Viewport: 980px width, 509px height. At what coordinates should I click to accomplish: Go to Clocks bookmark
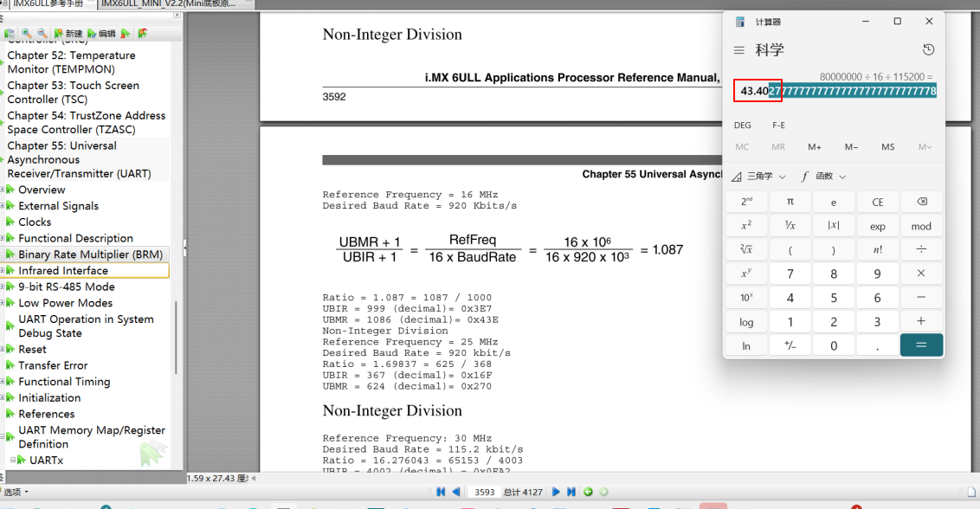tap(35, 222)
